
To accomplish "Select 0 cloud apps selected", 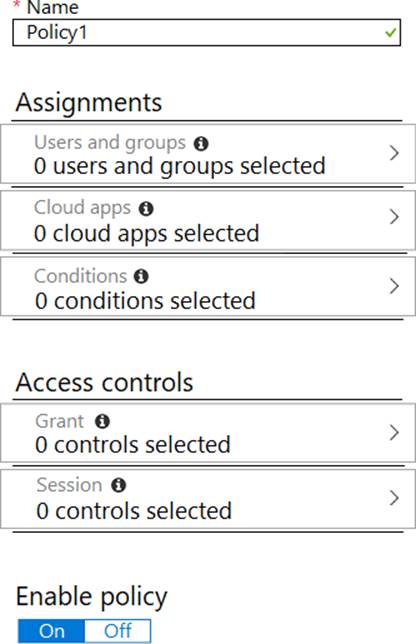I will 147,234.
